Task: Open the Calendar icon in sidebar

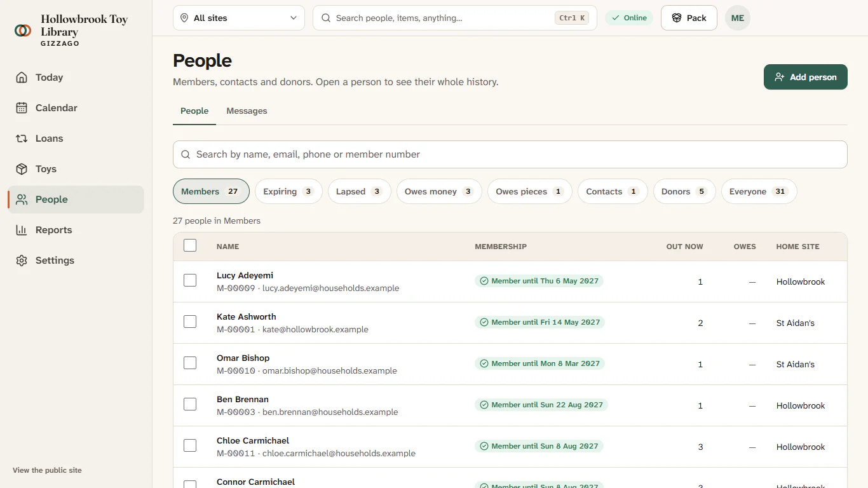Action: click(x=22, y=108)
